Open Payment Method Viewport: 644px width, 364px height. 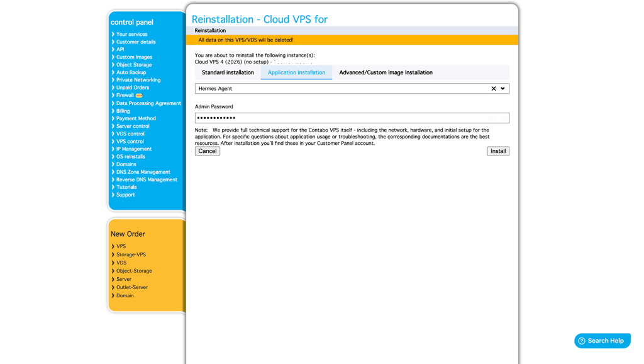[x=136, y=118]
